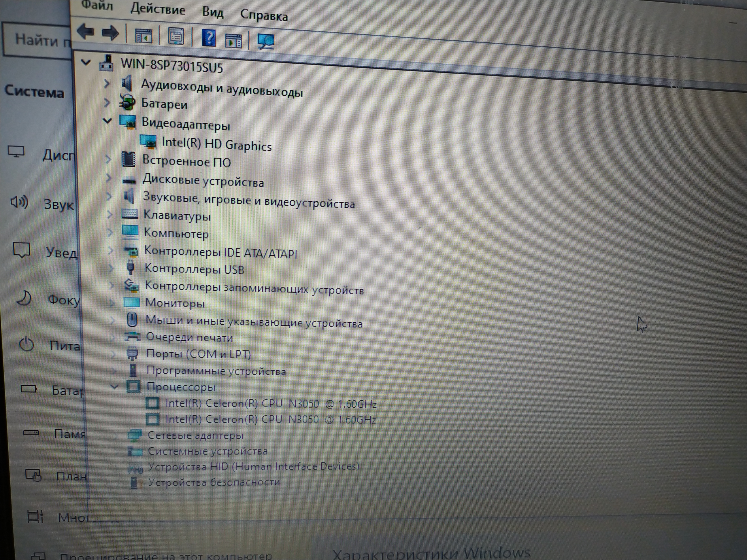The height and width of the screenshot is (560, 747).
Task: Open the Вид menu
Action: (213, 12)
